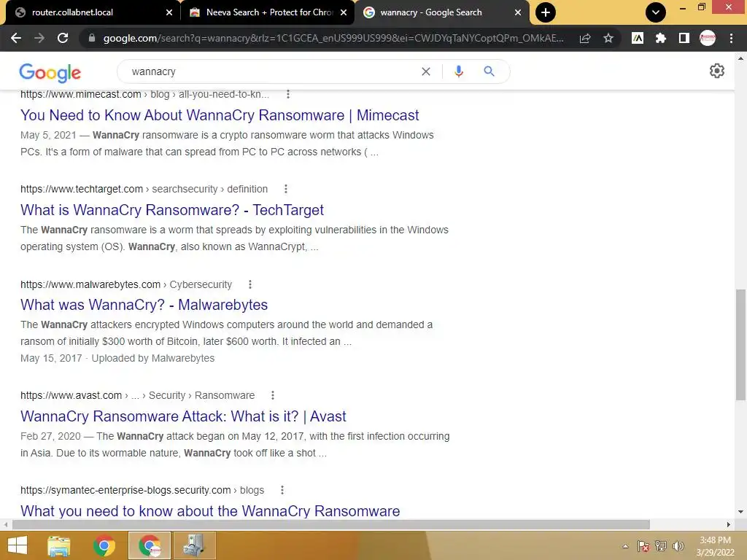Open What is WannaCry Ransomware? - TechTarget
The width and height of the screenshot is (747, 560).
click(172, 210)
